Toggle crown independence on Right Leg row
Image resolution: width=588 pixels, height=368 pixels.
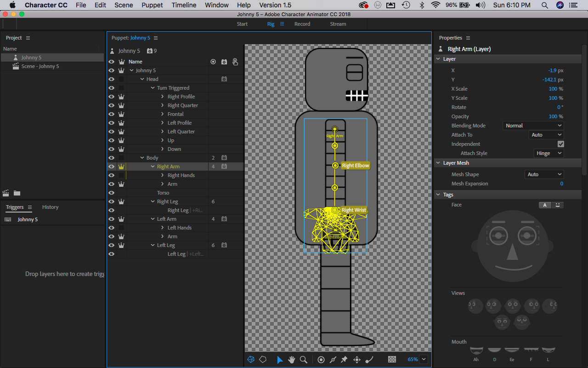(121, 201)
